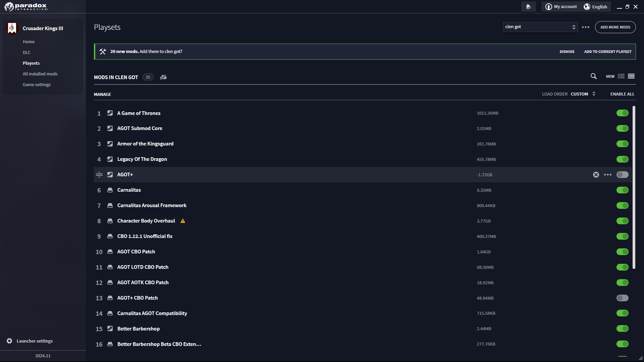Click the Paradox Interactive logo

26,7
